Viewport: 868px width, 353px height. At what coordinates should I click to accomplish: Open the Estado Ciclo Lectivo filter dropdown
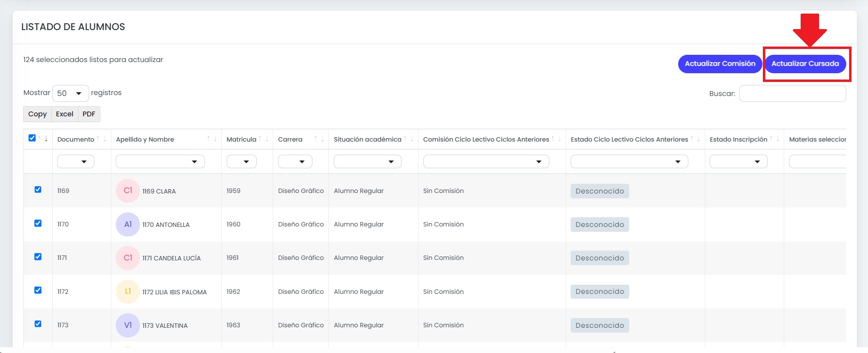pyautogui.click(x=629, y=161)
